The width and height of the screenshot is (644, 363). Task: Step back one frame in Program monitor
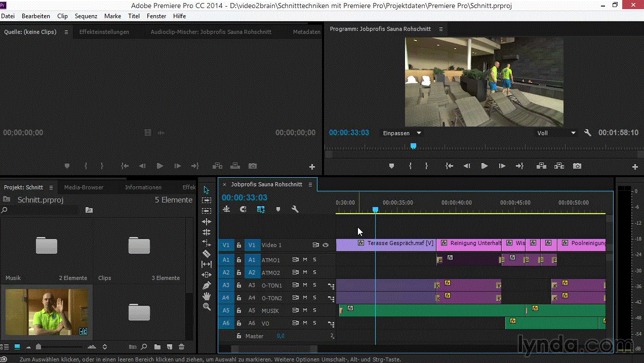(467, 166)
